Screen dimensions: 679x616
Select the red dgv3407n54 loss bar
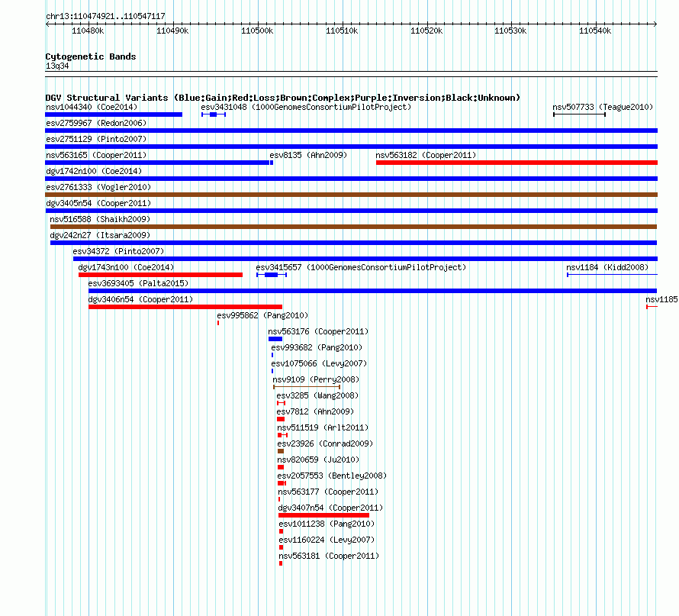(324, 515)
